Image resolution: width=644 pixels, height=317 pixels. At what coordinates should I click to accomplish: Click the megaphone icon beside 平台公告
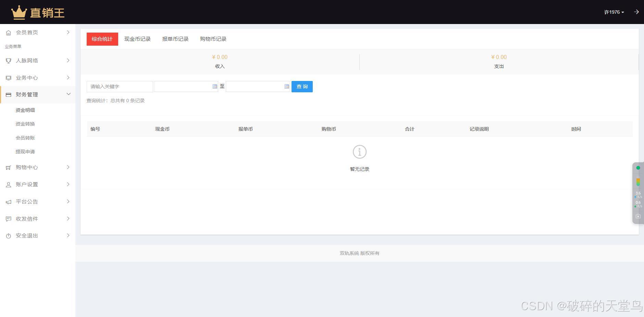(9, 202)
